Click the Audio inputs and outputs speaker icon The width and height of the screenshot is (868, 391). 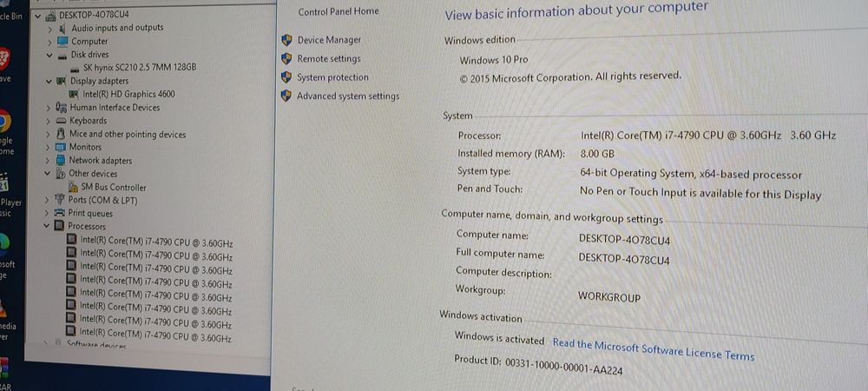pos(62,29)
